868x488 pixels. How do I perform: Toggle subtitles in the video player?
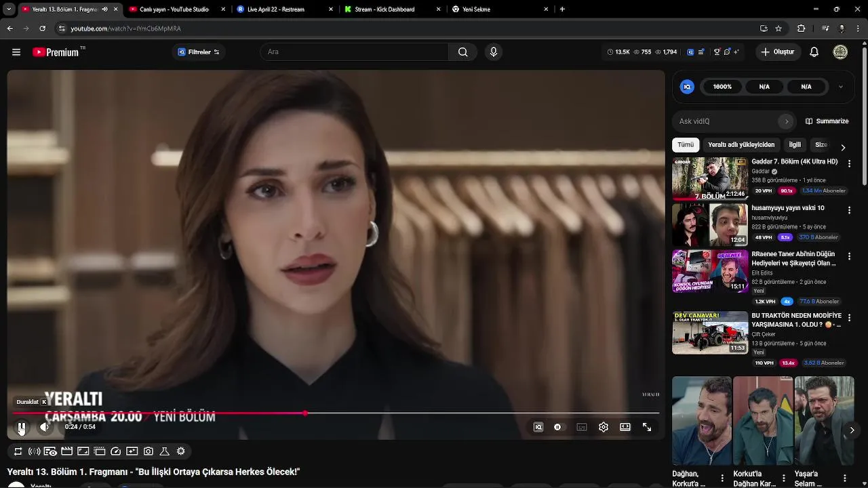(x=582, y=427)
